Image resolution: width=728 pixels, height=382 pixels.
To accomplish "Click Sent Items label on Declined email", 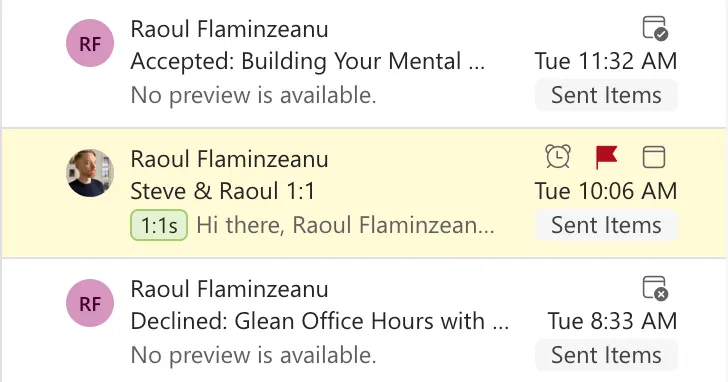I will coord(606,355).
